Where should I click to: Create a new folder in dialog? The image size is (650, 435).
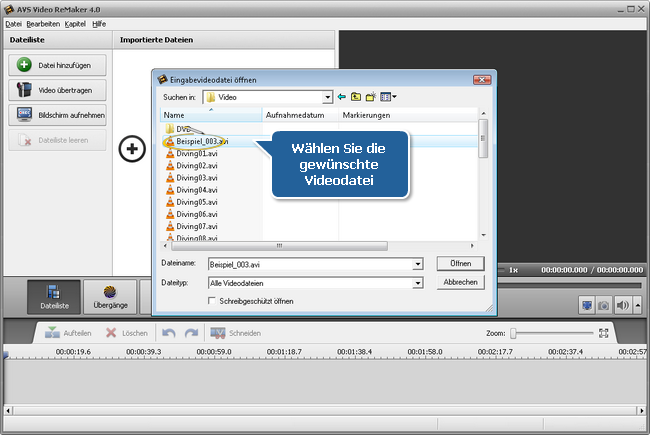tap(371, 97)
